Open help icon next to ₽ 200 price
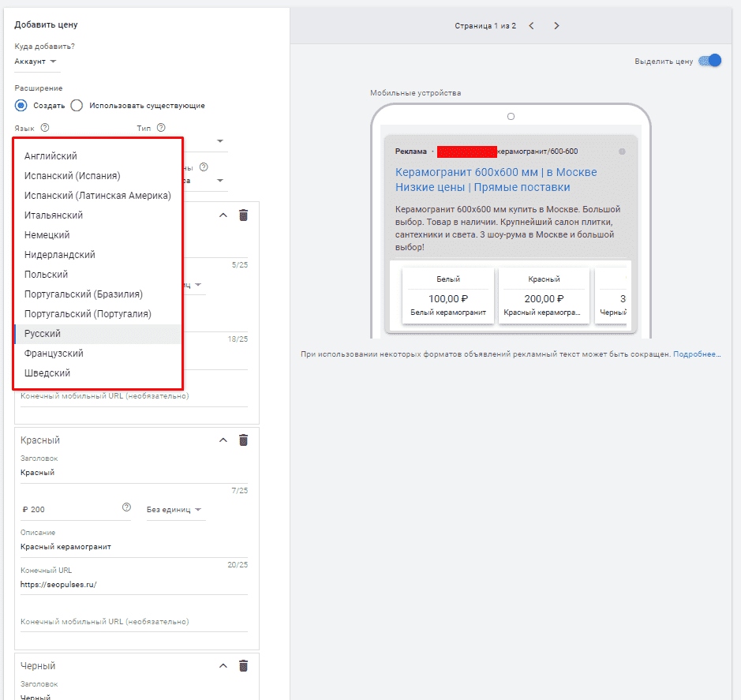 pos(126,507)
